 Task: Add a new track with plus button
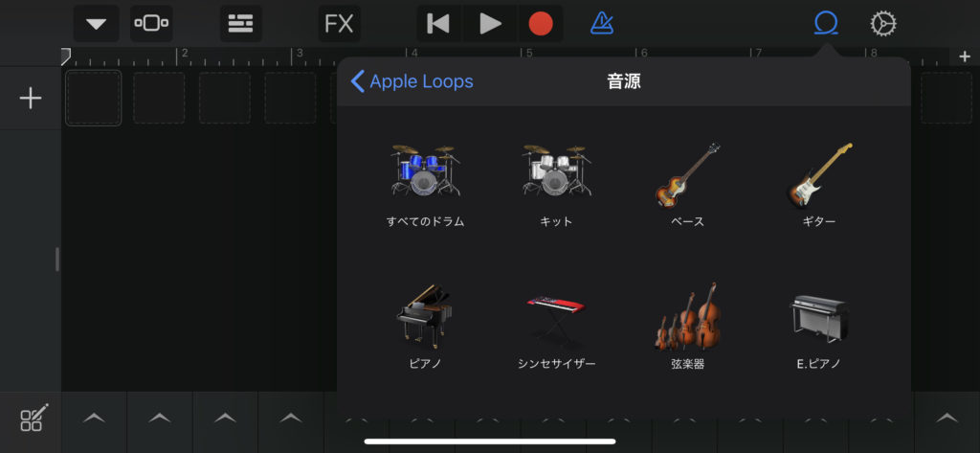31,98
